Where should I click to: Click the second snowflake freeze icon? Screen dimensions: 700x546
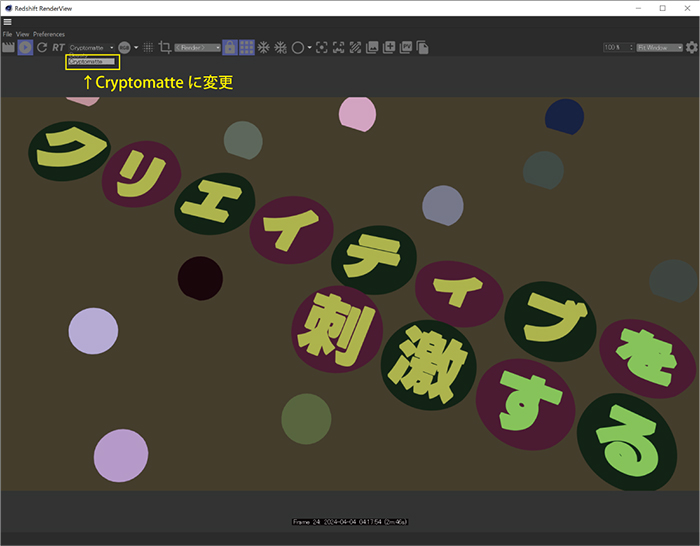click(x=280, y=47)
